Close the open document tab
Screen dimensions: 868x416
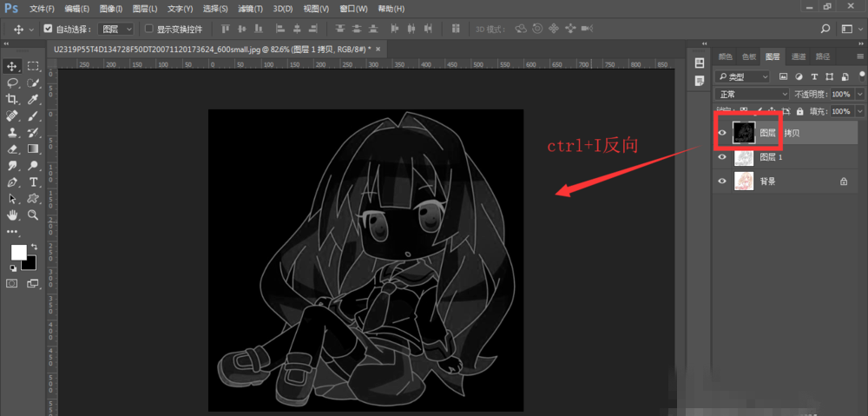coord(378,49)
